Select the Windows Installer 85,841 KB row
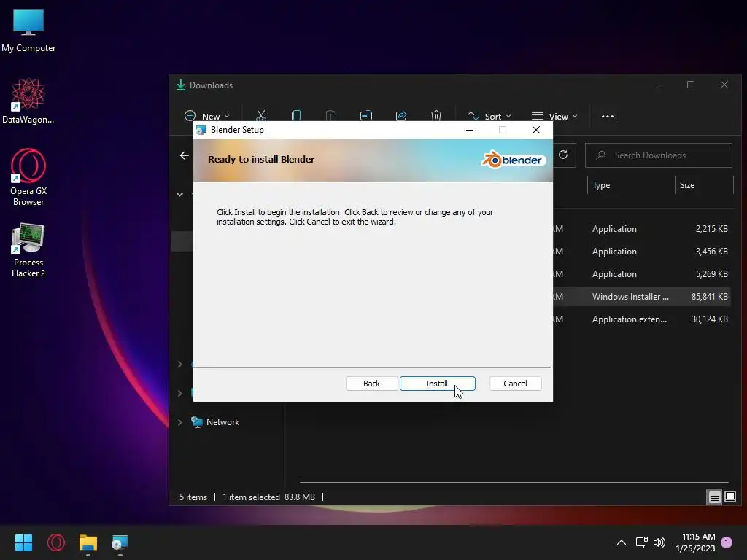 click(x=640, y=297)
